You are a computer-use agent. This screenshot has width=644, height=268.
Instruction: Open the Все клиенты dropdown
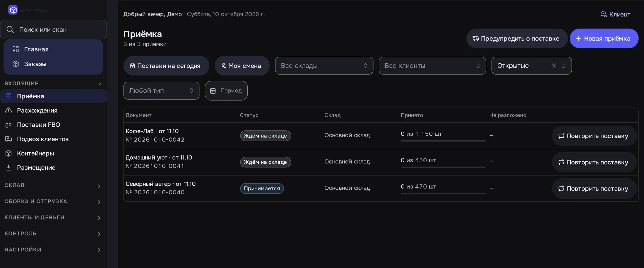432,66
